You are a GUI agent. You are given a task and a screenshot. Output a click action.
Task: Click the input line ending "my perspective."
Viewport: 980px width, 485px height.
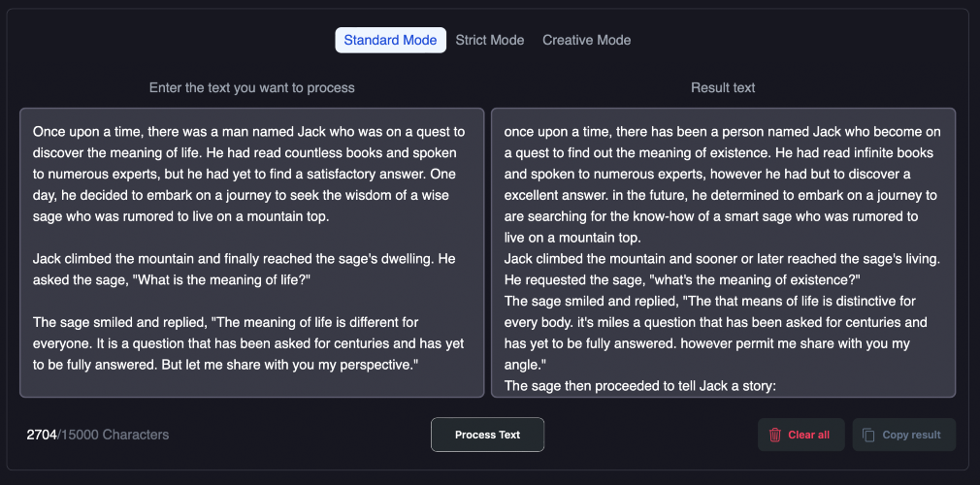[x=225, y=364]
